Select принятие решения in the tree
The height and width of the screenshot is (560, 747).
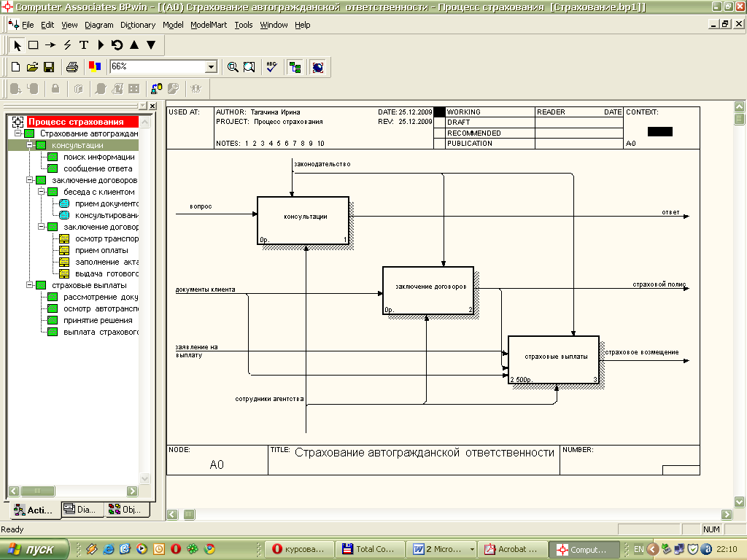98,320
